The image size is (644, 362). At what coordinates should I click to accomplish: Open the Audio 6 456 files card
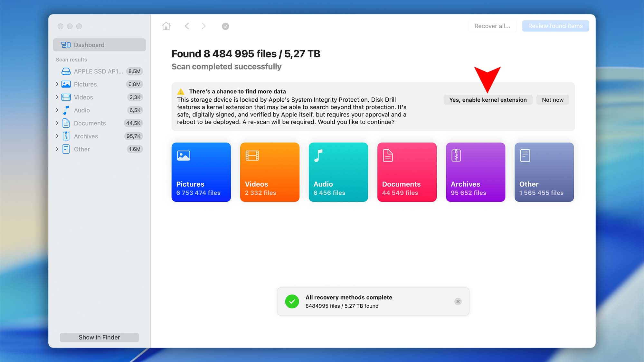338,172
